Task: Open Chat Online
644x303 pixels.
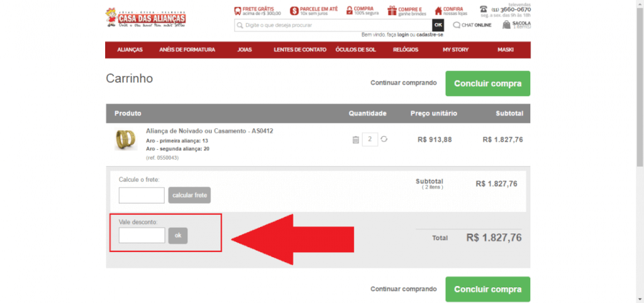Action: pyautogui.click(x=472, y=25)
